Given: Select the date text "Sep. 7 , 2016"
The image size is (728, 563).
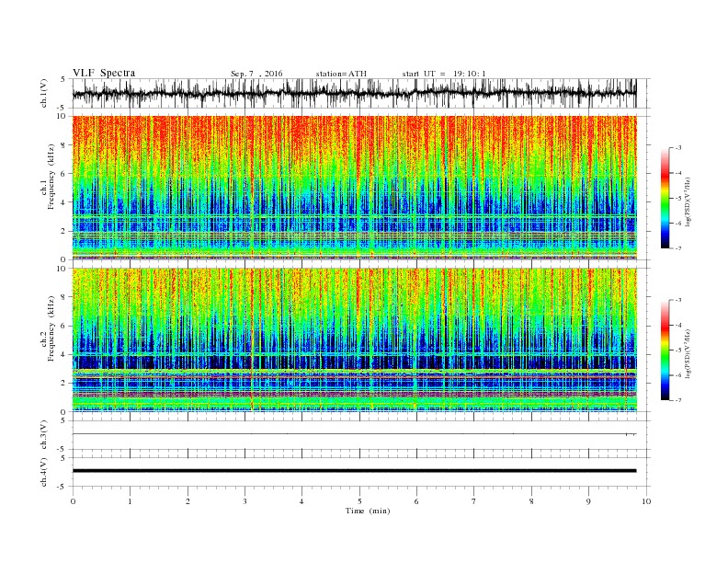Looking at the screenshot, I should (256, 74).
